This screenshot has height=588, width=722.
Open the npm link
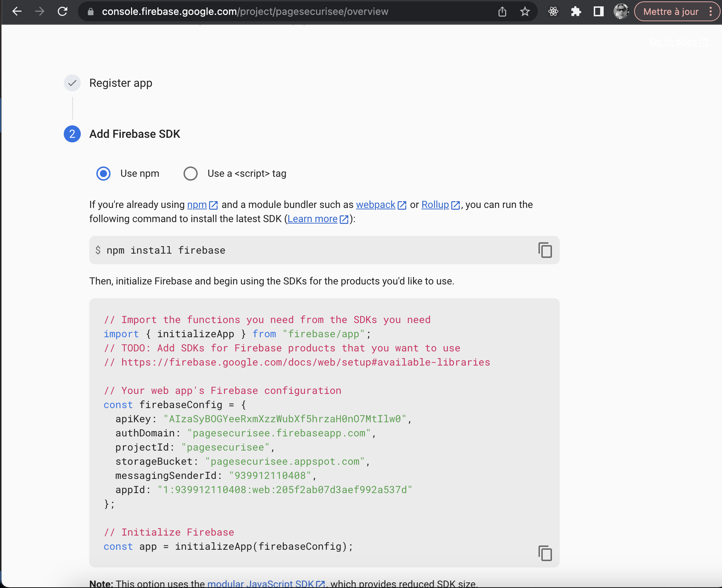pyautogui.click(x=197, y=205)
